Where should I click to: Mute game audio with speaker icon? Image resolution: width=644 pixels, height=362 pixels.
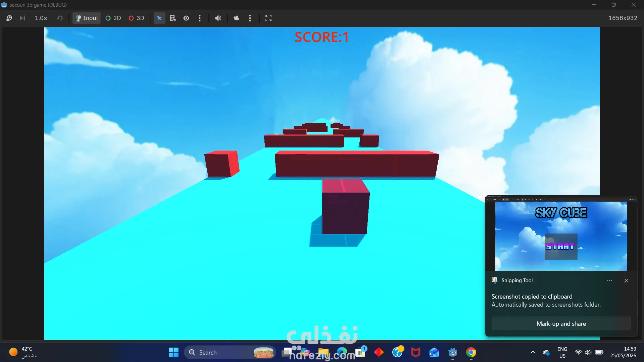(218, 18)
